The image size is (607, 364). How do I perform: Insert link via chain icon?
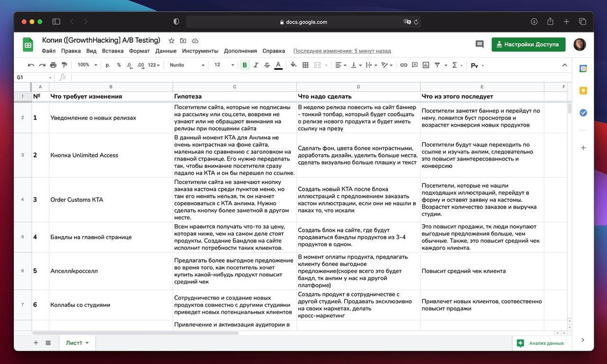pos(404,65)
